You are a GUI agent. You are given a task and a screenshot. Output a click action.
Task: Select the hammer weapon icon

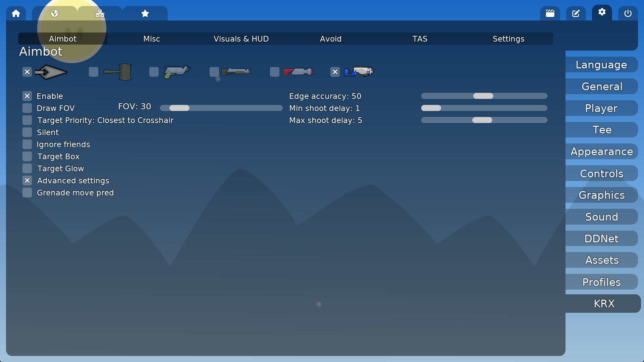118,72
